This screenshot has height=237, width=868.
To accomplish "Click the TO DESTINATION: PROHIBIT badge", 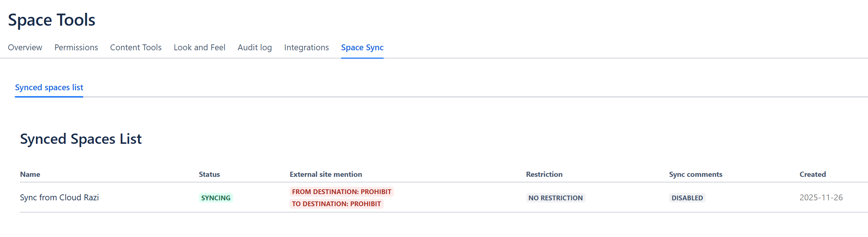I will [x=336, y=204].
